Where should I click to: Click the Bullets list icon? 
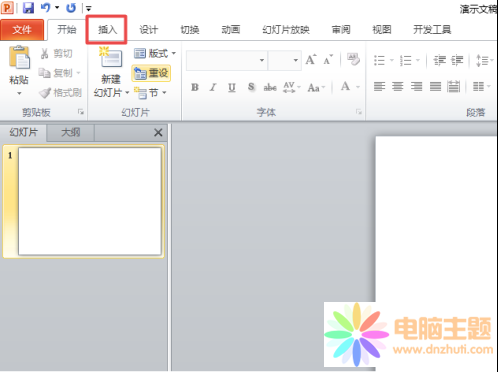point(379,60)
